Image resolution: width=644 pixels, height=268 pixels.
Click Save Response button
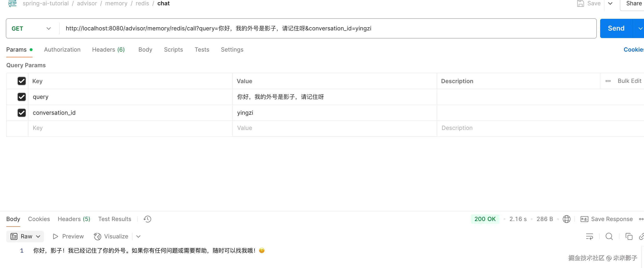pos(607,219)
